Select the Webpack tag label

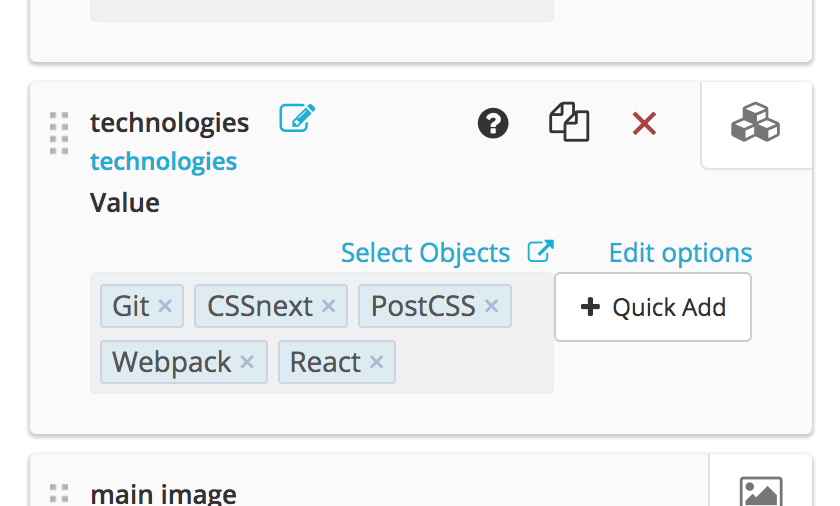(171, 362)
